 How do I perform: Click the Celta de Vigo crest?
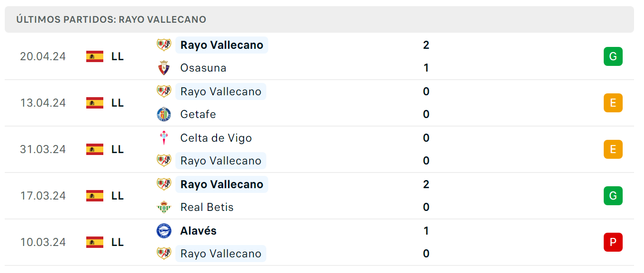tap(164, 138)
